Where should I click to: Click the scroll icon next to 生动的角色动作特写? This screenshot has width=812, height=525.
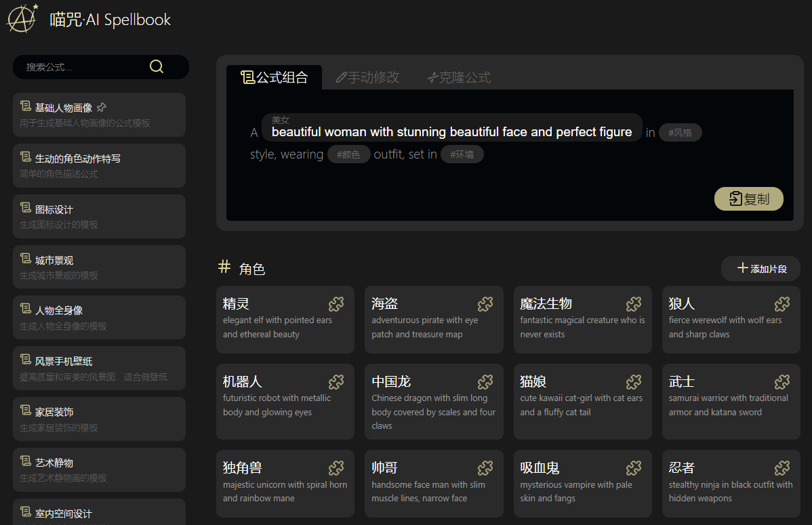point(25,157)
